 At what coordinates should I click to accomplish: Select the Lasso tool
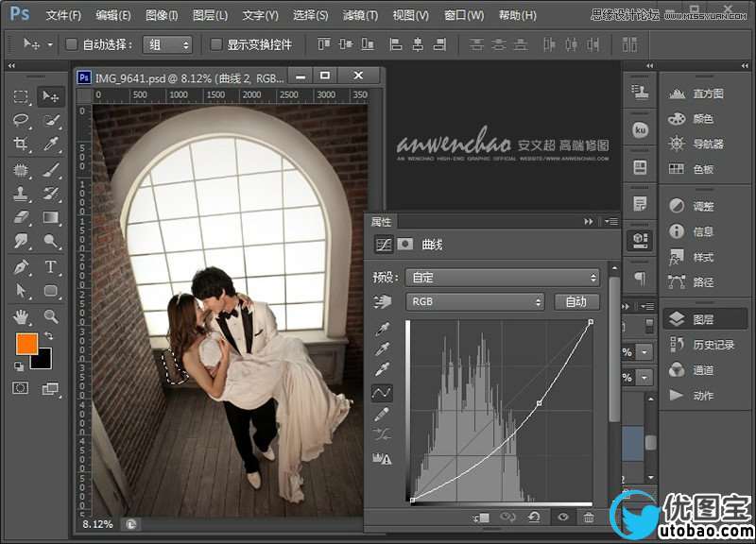pyautogui.click(x=21, y=121)
